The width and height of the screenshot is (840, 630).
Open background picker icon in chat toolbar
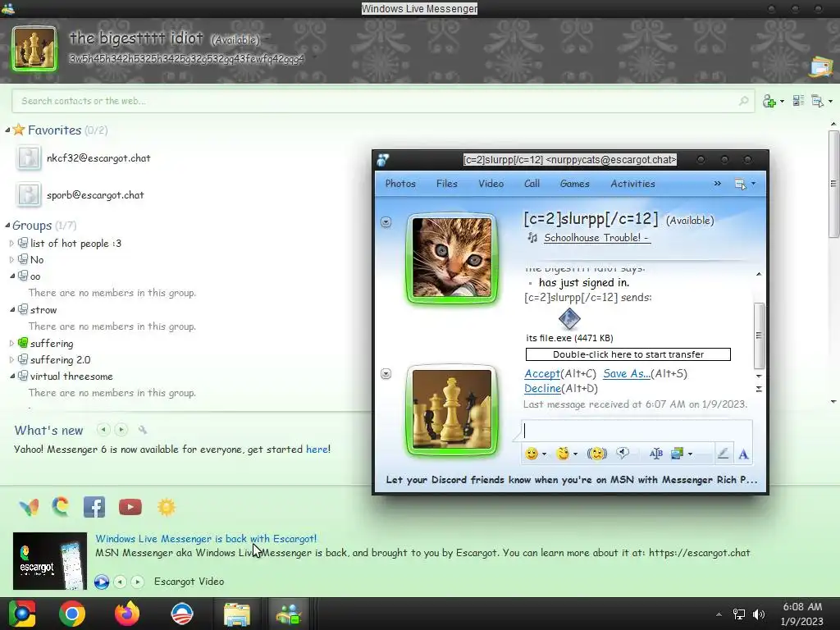click(677, 454)
